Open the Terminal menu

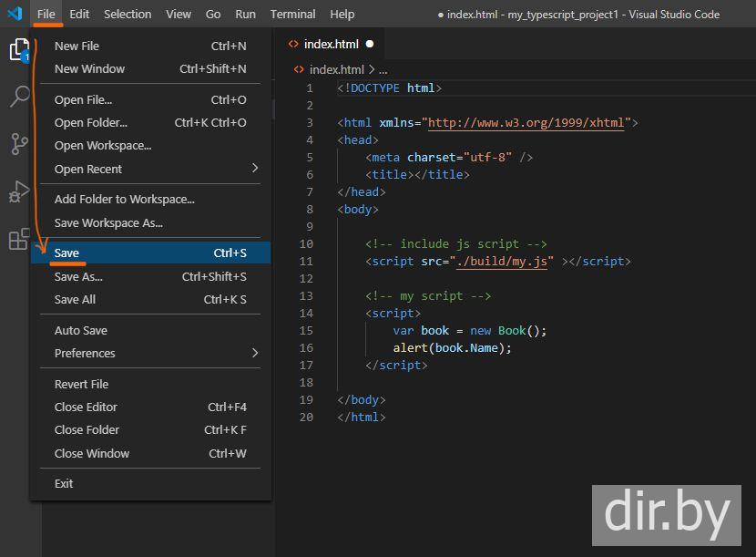click(292, 14)
